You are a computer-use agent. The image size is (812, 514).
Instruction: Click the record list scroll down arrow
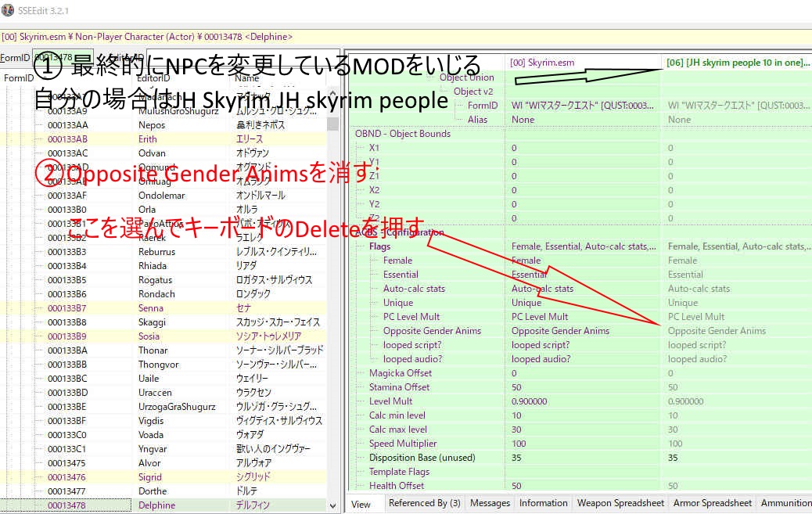(333, 506)
